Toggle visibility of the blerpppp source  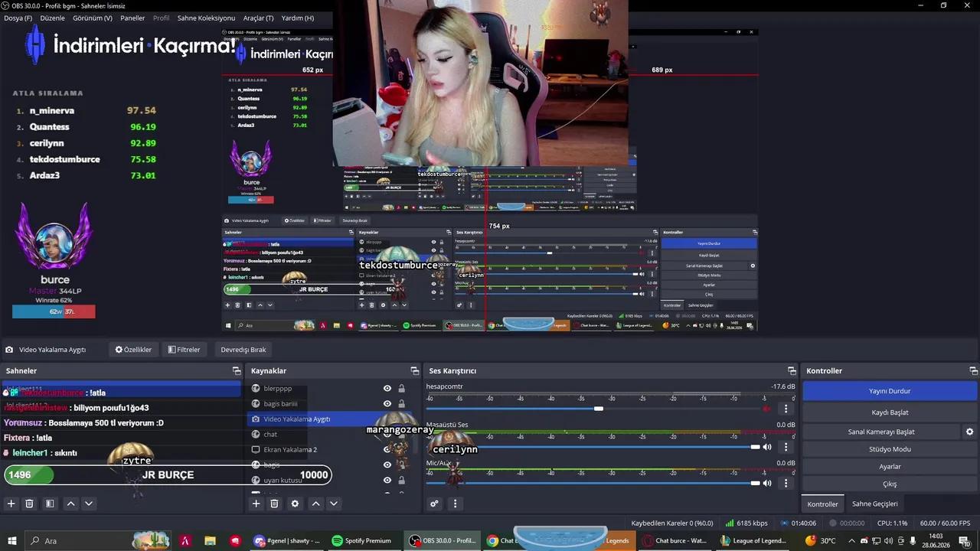point(387,389)
